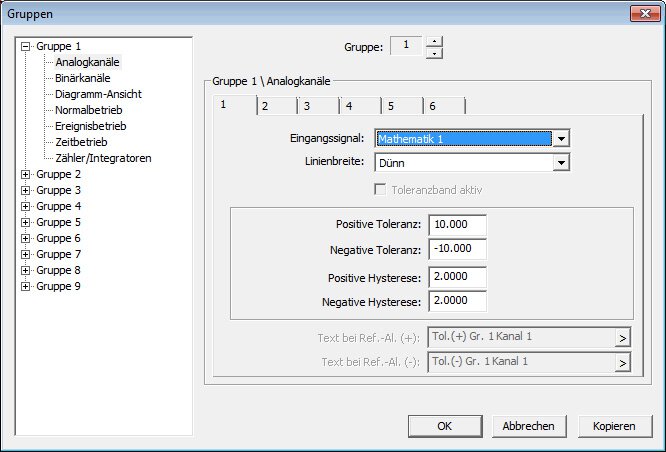Screen dimensions: 666x452
Task: Expand the Gruppe 9 tree node
Action: (x=26, y=286)
